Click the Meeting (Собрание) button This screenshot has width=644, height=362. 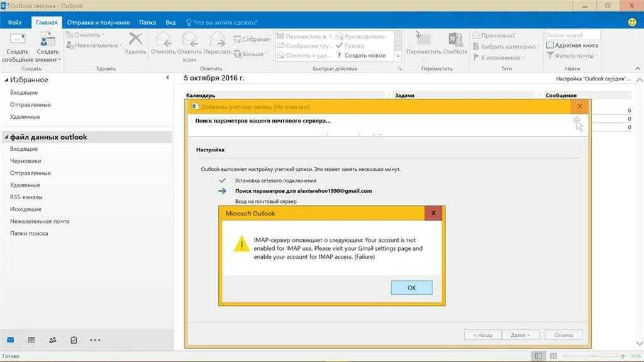click(x=252, y=39)
